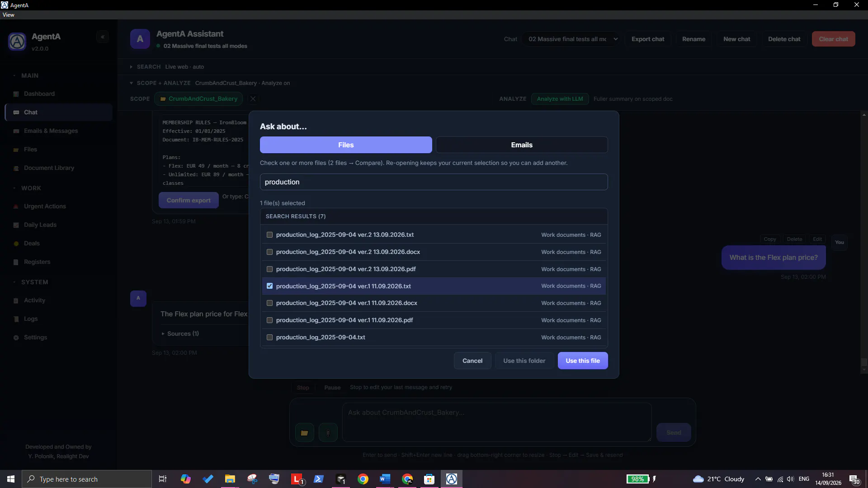This screenshot has width=868, height=488.
Task: Click Use this folder button
Action: [524, 361]
